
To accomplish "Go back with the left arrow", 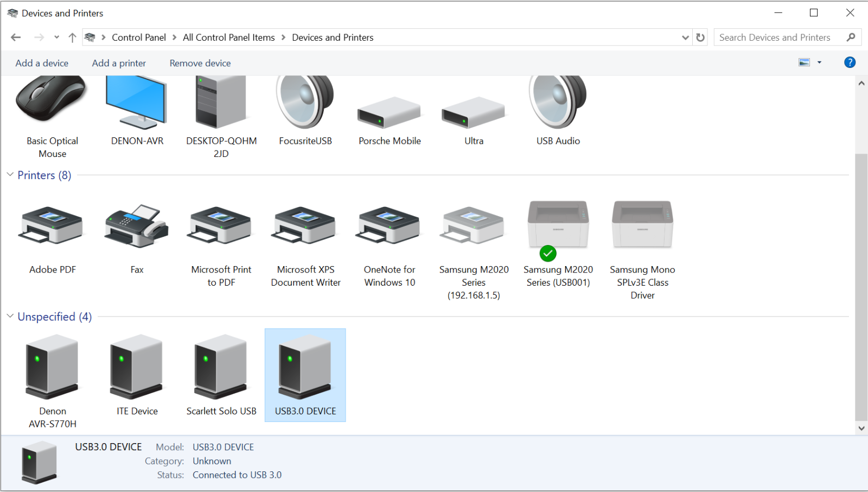I will click(16, 37).
